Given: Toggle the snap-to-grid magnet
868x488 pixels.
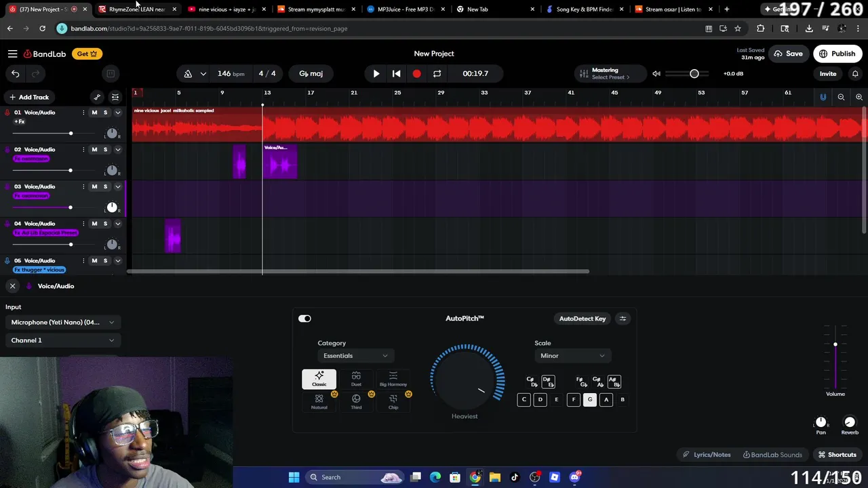Looking at the screenshot, I should click(x=823, y=97).
